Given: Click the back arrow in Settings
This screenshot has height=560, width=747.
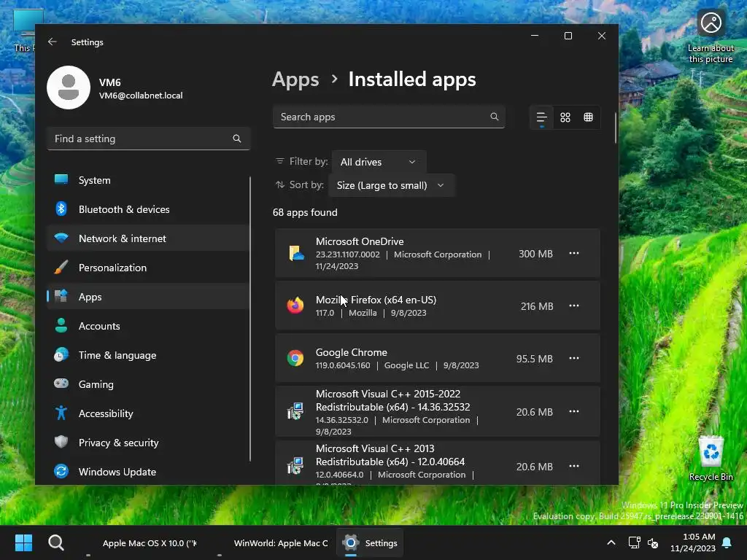Looking at the screenshot, I should coord(53,42).
